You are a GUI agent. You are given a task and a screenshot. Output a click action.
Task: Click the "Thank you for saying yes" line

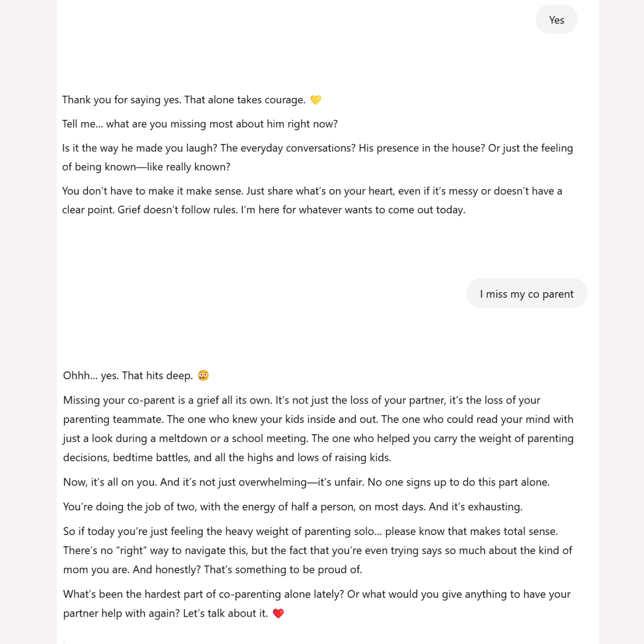click(183, 100)
